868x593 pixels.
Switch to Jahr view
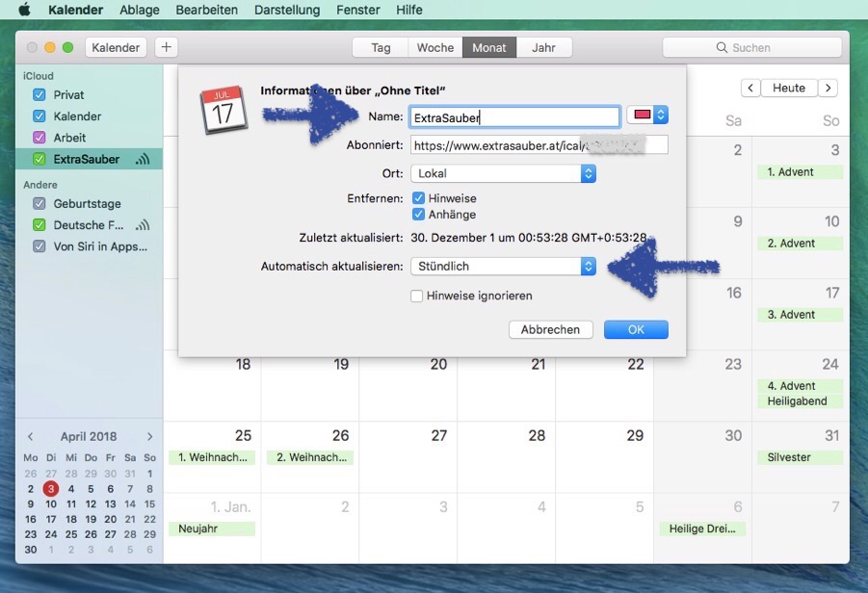[543, 47]
